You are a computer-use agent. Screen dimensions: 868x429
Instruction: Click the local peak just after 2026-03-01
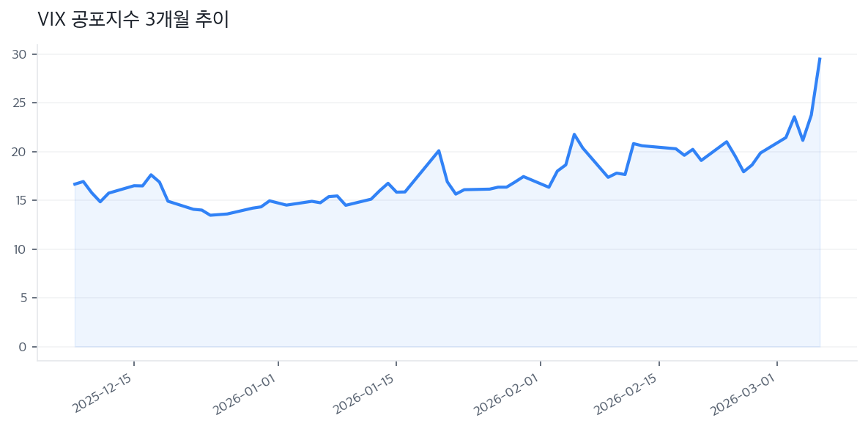tap(794, 117)
